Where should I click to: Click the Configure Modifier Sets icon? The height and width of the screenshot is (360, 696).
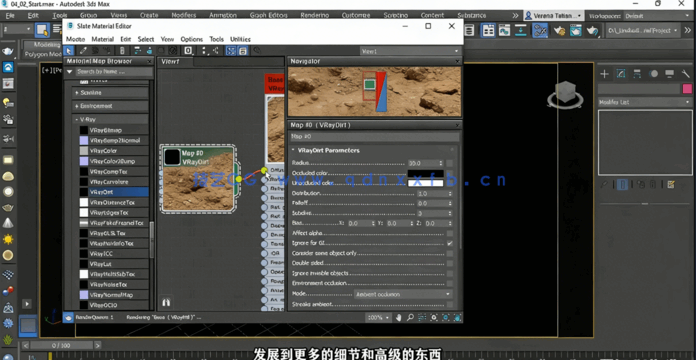[x=671, y=184]
